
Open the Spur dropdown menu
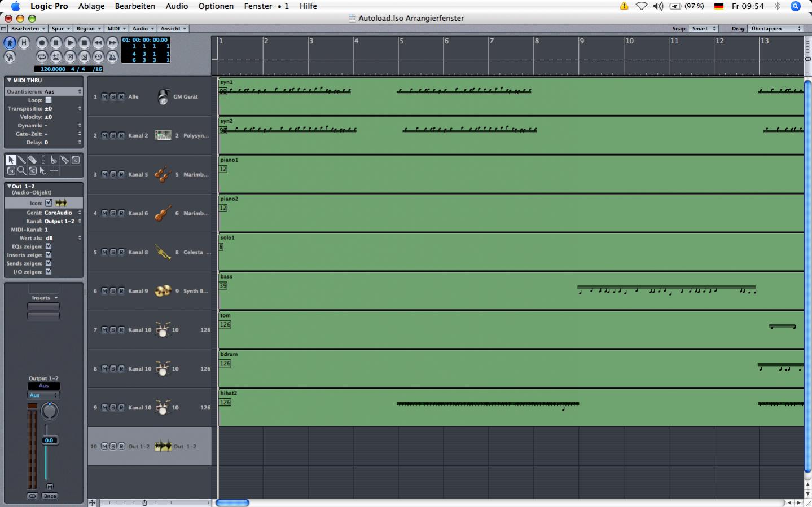point(60,29)
